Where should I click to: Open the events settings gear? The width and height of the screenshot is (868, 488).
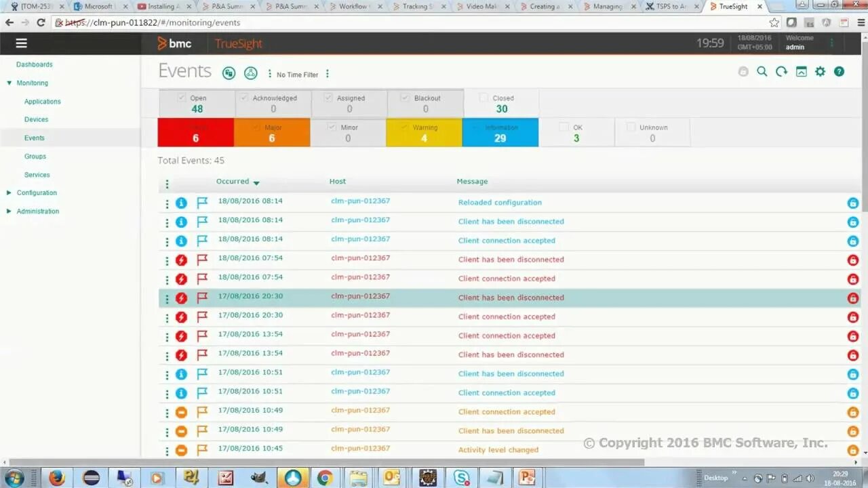click(x=821, y=71)
